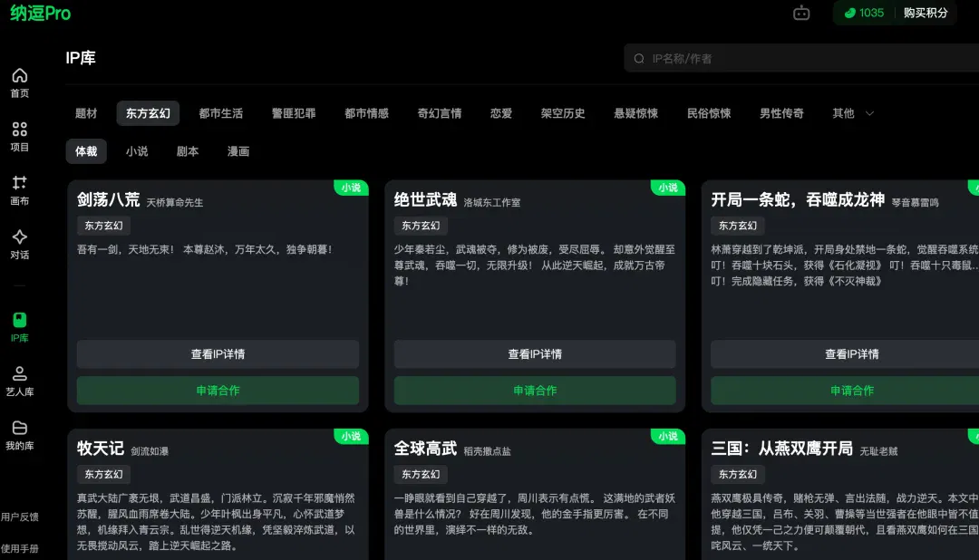Click the robot assistant icon in header
Screen dimensions: 979x560
click(x=801, y=13)
